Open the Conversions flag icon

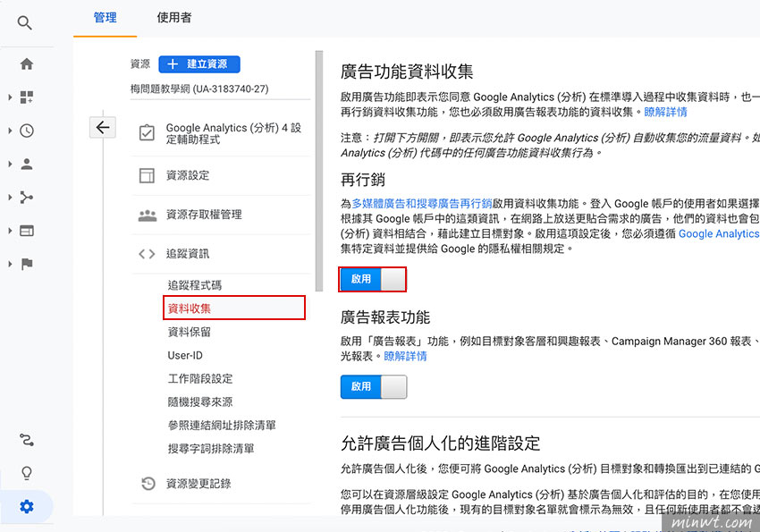27,264
